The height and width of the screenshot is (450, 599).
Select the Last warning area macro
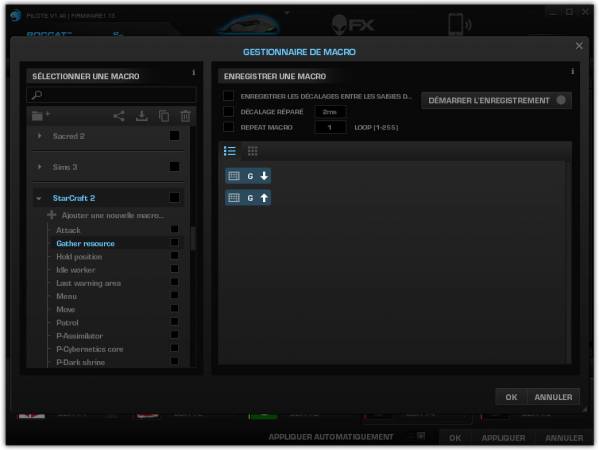(88, 283)
